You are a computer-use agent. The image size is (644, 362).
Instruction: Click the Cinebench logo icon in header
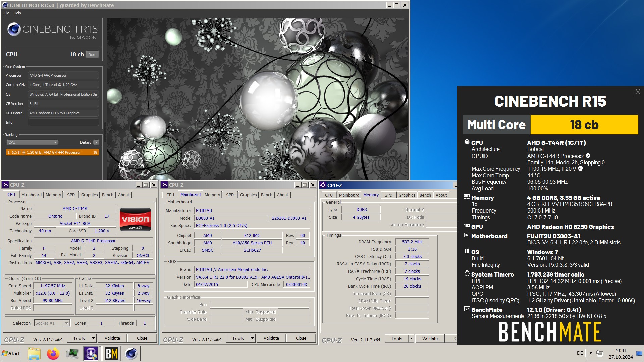pos(14,29)
